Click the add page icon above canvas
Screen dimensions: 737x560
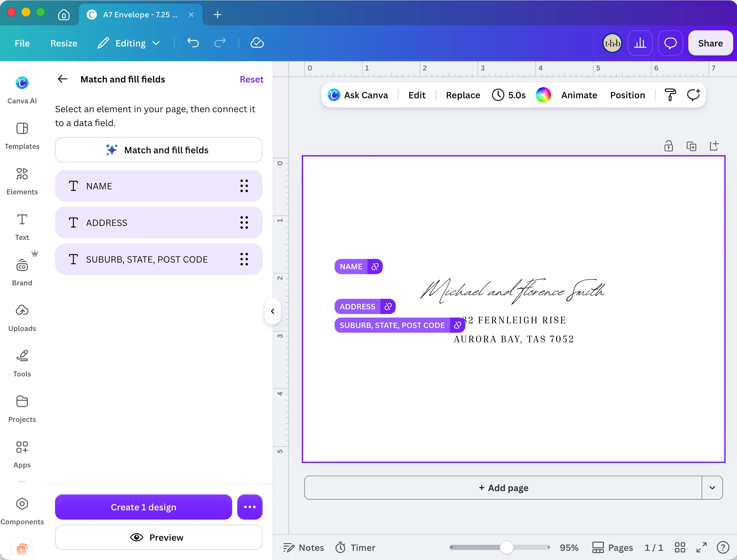[x=714, y=146]
